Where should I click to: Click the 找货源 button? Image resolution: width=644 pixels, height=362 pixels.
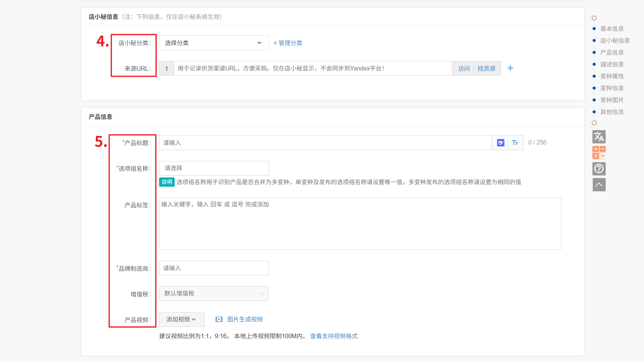point(486,69)
